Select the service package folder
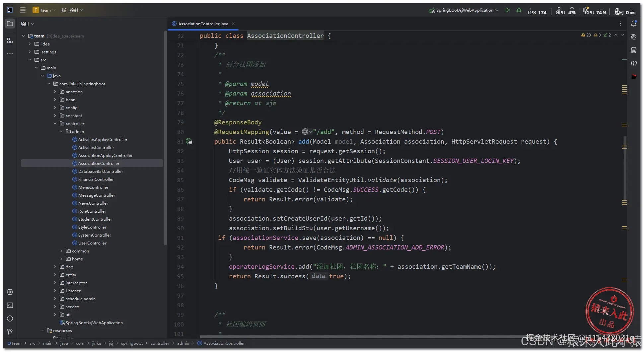This screenshot has height=352, width=644. click(69, 307)
